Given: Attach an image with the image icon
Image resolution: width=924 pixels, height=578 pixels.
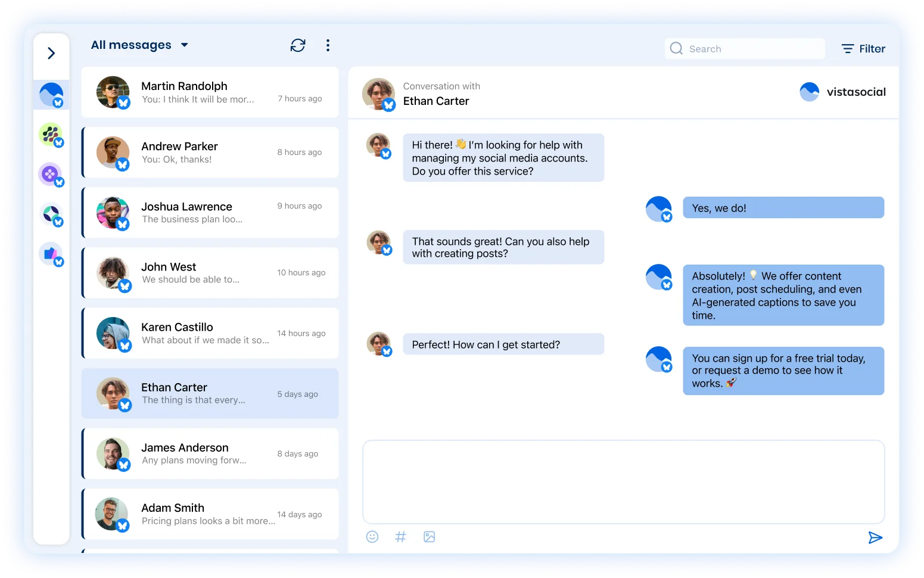Looking at the screenshot, I should click(429, 536).
